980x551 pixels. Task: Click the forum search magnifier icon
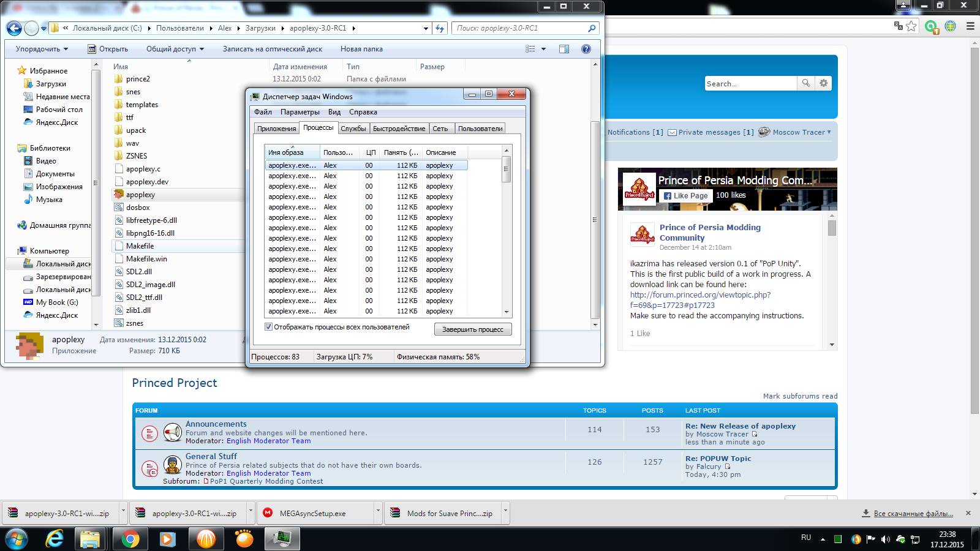[x=806, y=83]
